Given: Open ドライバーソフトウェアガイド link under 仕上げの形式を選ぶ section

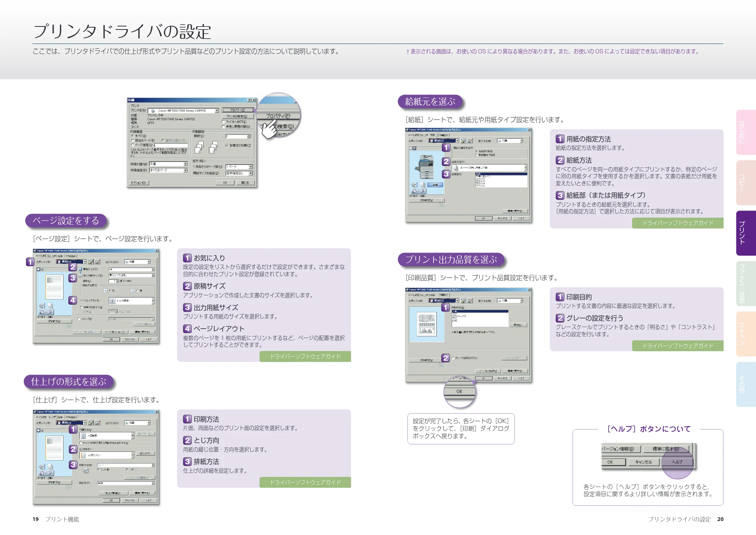Looking at the screenshot, I should click(x=305, y=482).
